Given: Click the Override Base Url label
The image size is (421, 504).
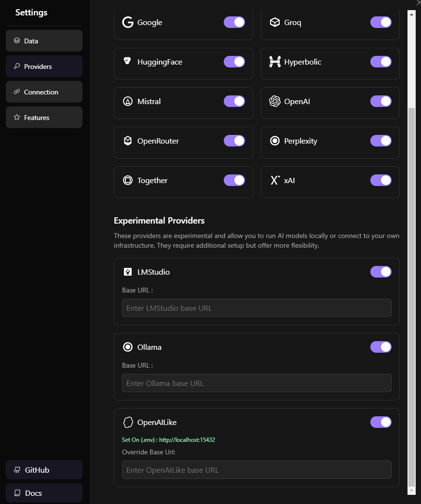Looking at the screenshot, I should [x=149, y=452].
